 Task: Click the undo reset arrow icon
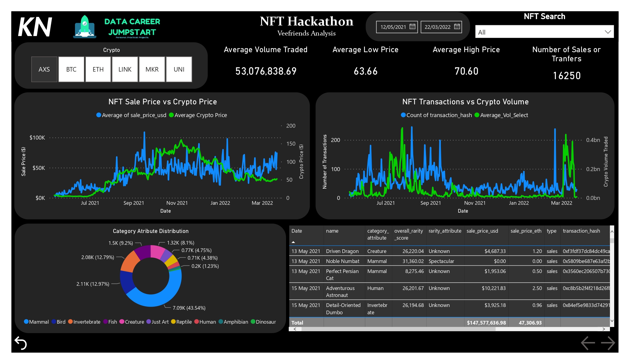click(x=21, y=343)
